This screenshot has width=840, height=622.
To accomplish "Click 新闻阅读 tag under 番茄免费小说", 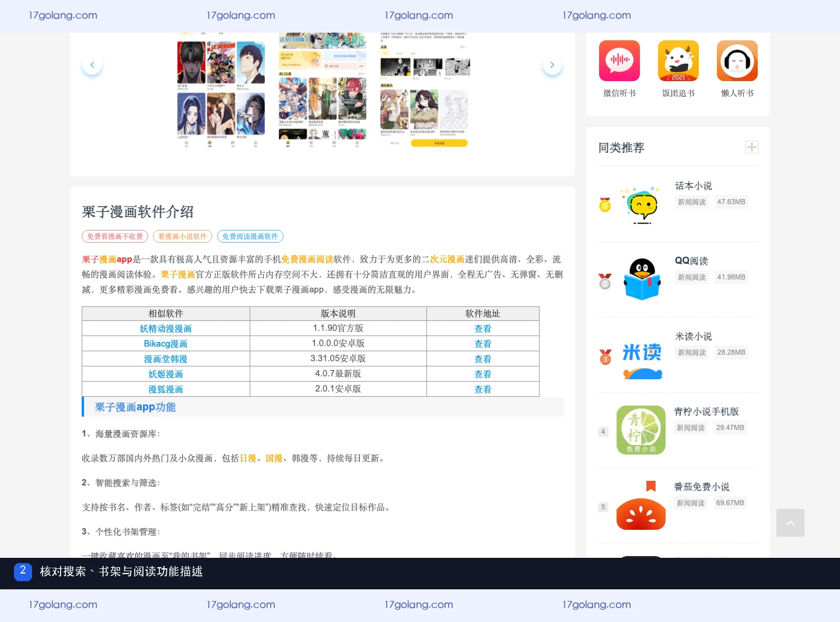I will 691,503.
